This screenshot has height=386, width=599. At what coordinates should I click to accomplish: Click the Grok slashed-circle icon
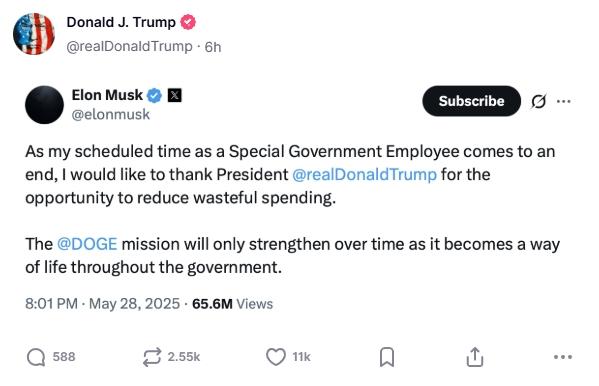click(x=538, y=101)
